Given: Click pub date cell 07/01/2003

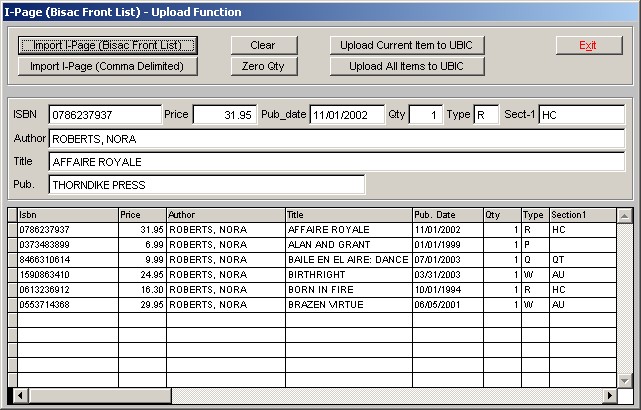Looking at the screenshot, I should coord(448,260).
